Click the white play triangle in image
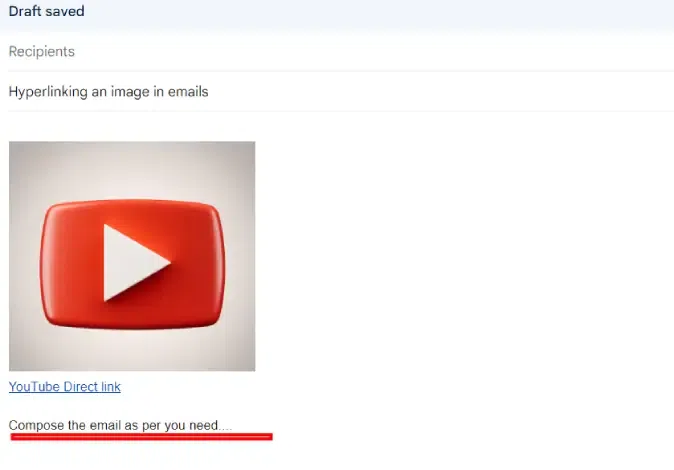The height and width of the screenshot is (470, 674). (x=132, y=263)
